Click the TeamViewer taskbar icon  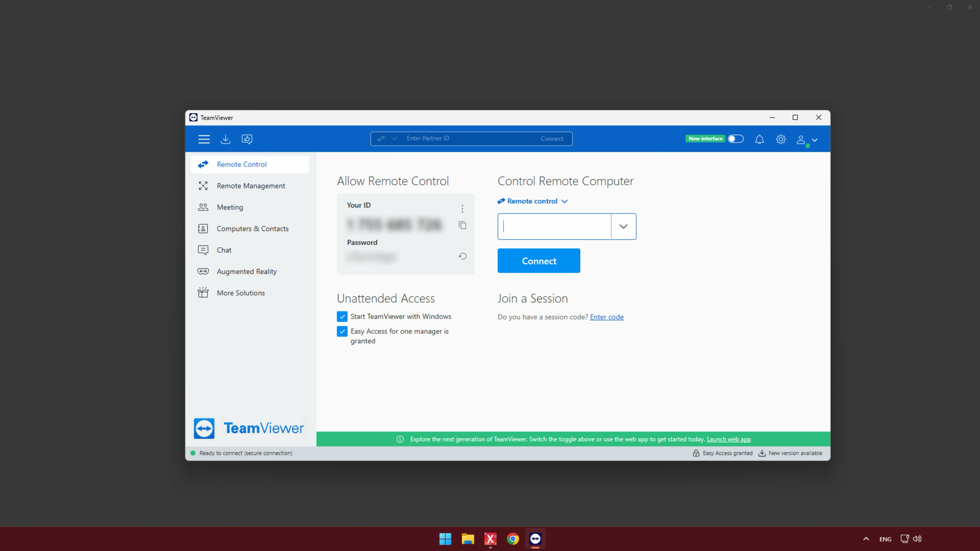pos(536,539)
